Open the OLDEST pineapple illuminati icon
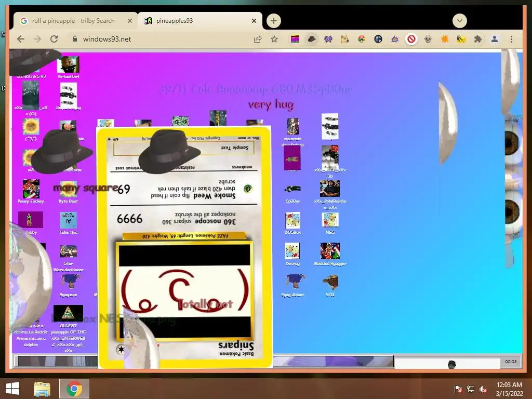The height and width of the screenshot is (399, 532). pos(68,328)
